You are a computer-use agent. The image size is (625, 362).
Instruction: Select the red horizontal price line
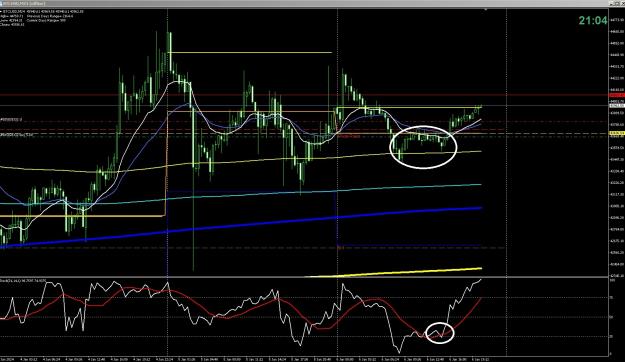[305, 95]
